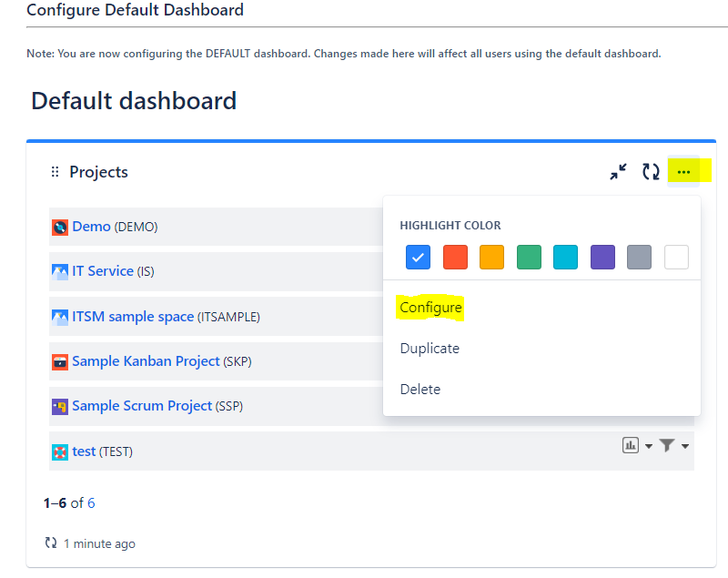The width and height of the screenshot is (728, 578).
Task: Click the total count link 6
Action: (x=91, y=502)
